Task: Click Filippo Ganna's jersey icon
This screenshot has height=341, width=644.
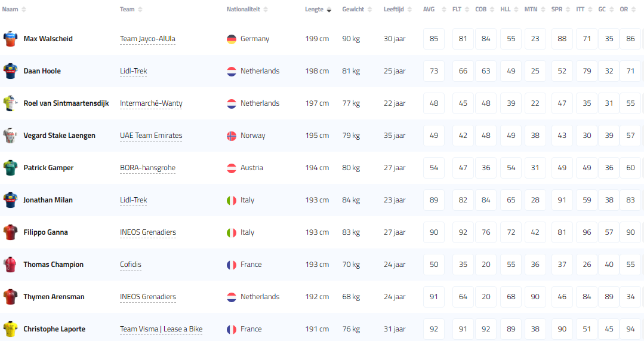Action: point(11,232)
